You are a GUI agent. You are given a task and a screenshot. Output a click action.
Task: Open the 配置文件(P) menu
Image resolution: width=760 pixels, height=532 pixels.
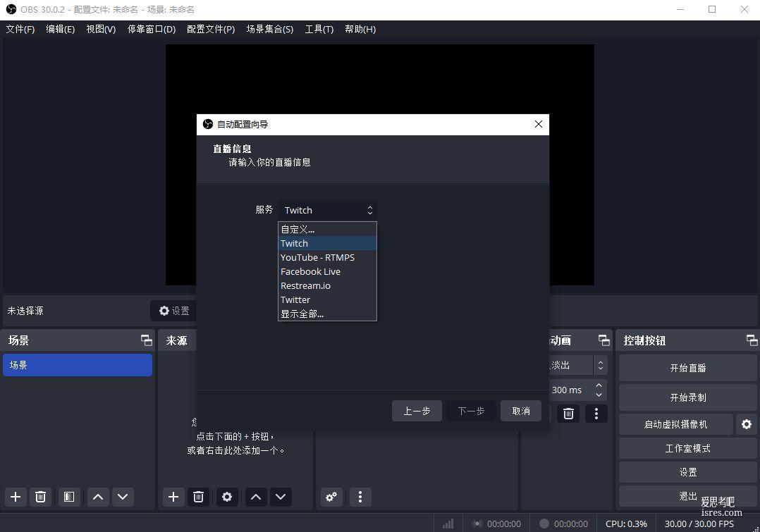point(211,29)
